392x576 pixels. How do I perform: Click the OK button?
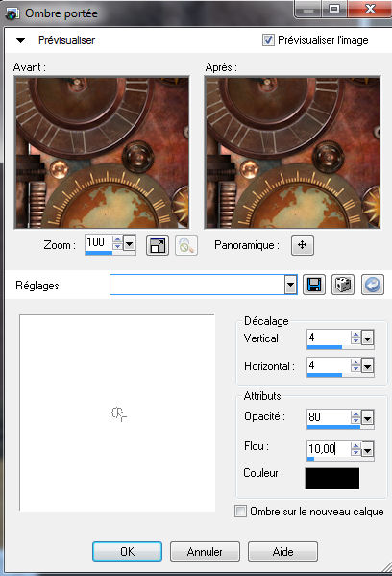coord(127,551)
